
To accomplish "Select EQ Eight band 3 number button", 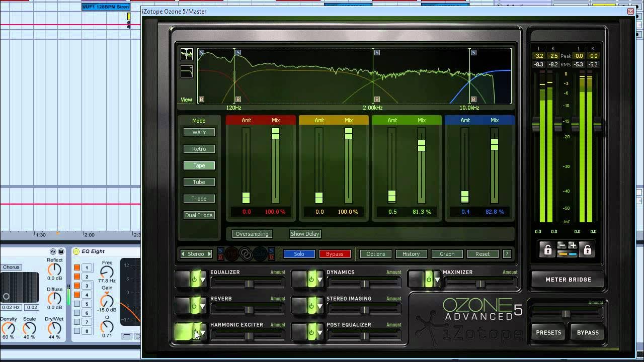I will [x=87, y=286].
